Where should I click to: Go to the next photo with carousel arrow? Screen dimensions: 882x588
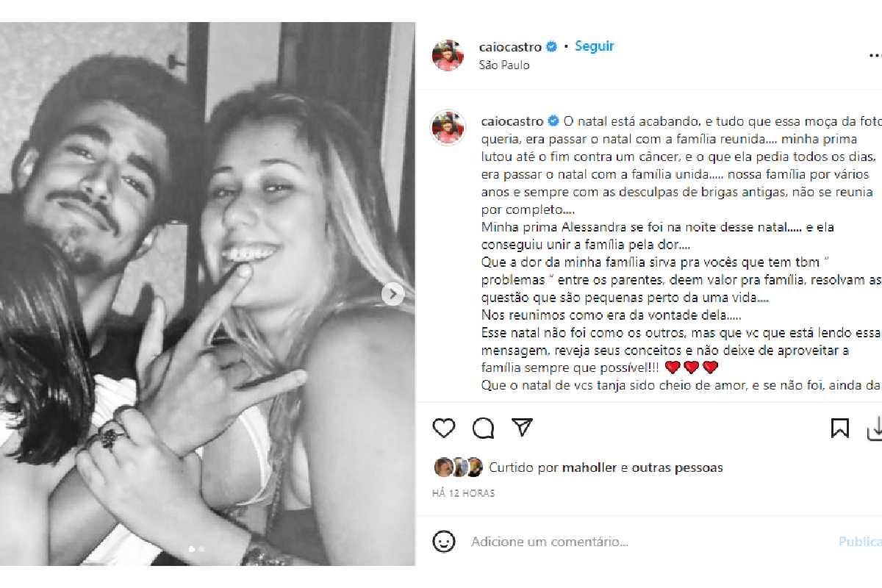click(x=393, y=294)
